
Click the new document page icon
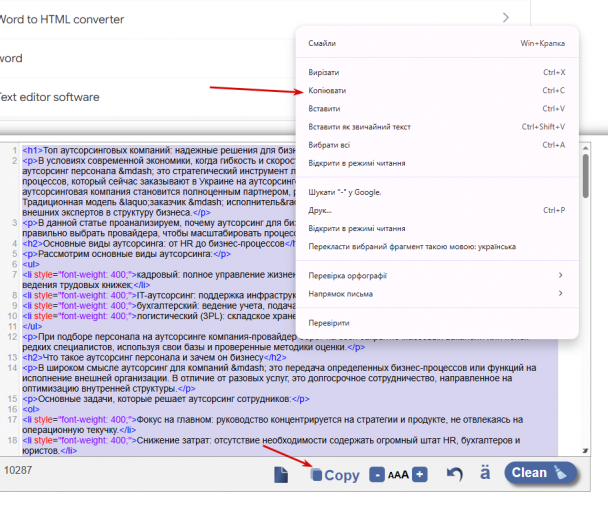click(281, 475)
